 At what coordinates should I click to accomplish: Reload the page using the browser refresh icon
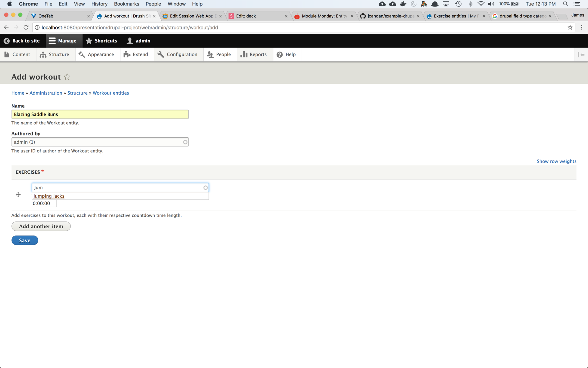(x=26, y=28)
